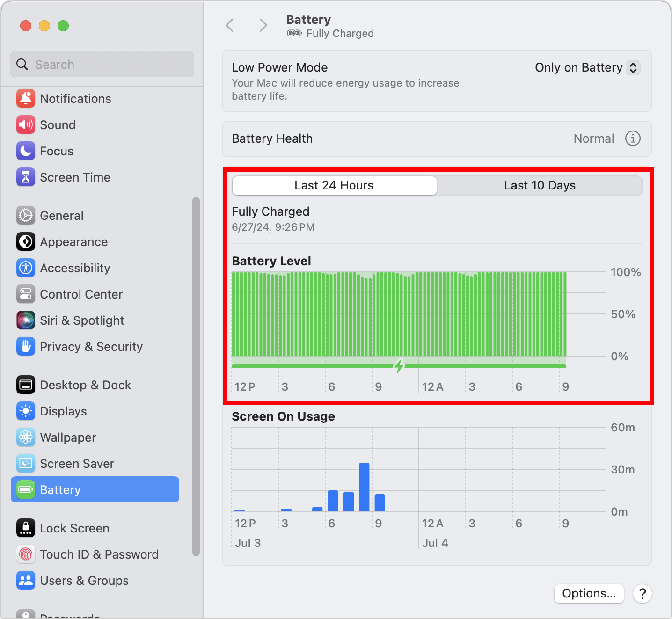Click the sidebar scrollbar

195,374
